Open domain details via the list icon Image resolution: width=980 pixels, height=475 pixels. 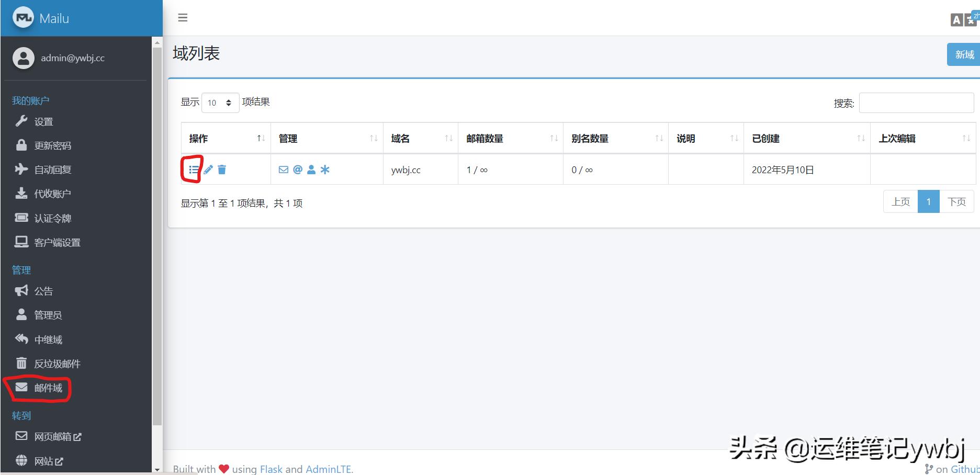193,169
